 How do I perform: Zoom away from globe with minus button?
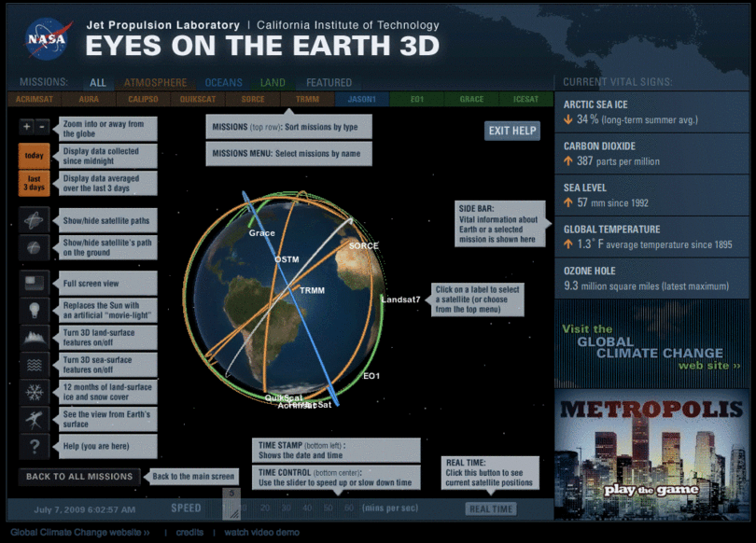coord(42,127)
